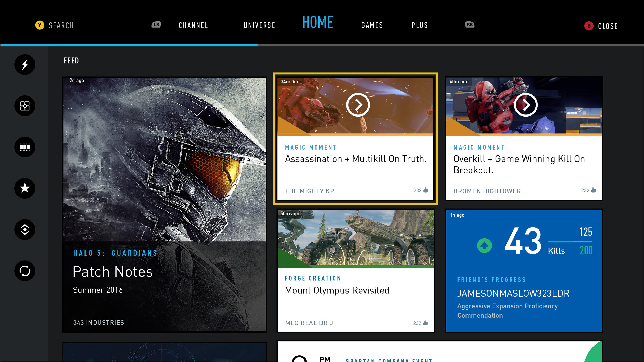644x362 pixels.
Task: Click the star favorites sidebar icon
Action: tap(25, 188)
